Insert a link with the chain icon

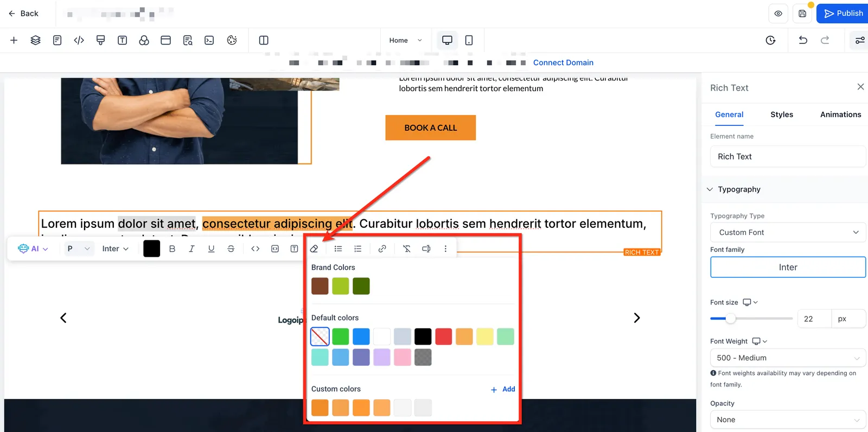[382, 249]
